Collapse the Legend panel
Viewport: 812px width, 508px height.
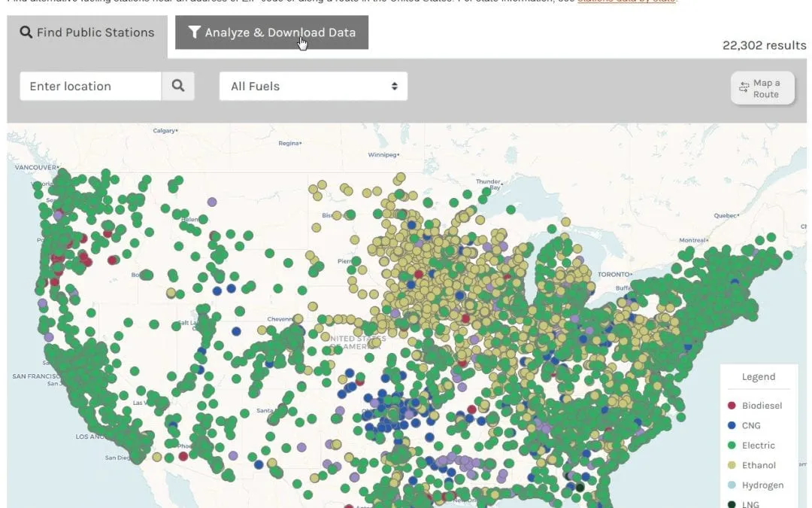coord(759,376)
